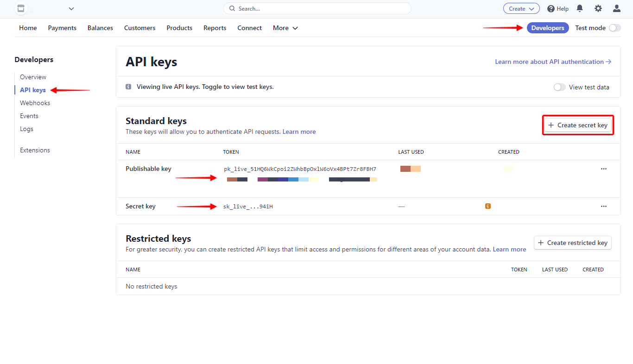Open the notifications bell
Screen dimensions: 633x364
point(580,8)
